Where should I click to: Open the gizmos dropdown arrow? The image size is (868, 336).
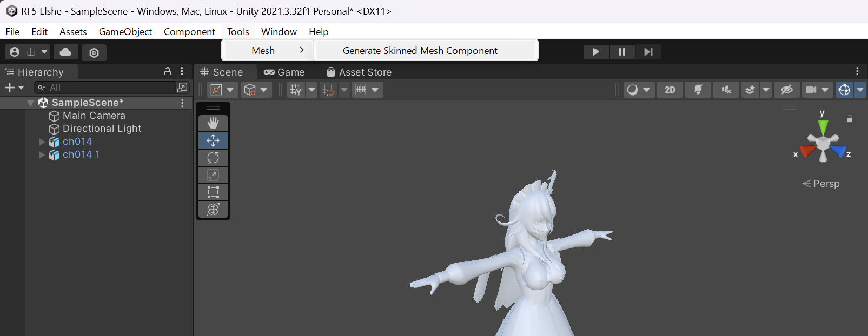click(x=860, y=90)
